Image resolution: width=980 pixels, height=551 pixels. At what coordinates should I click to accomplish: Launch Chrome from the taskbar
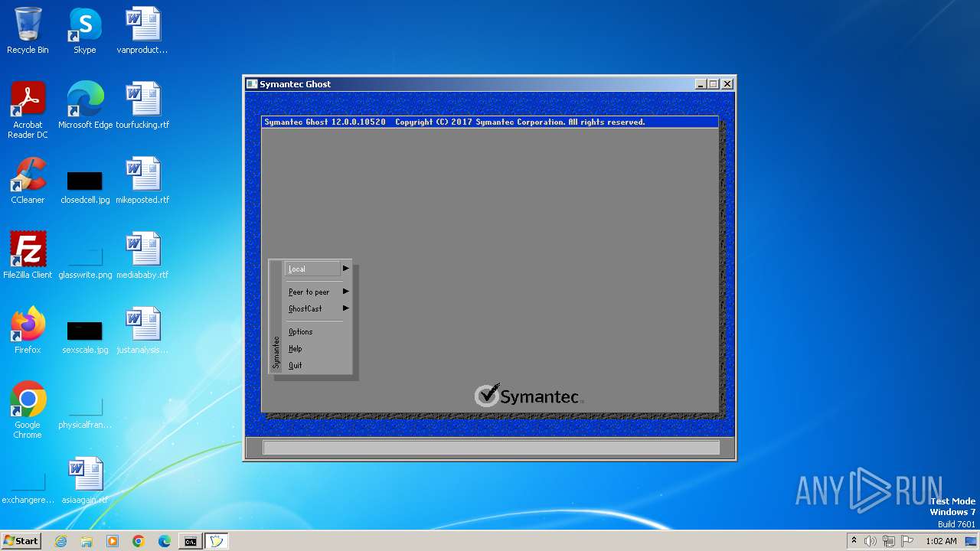pyautogui.click(x=139, y=541)
